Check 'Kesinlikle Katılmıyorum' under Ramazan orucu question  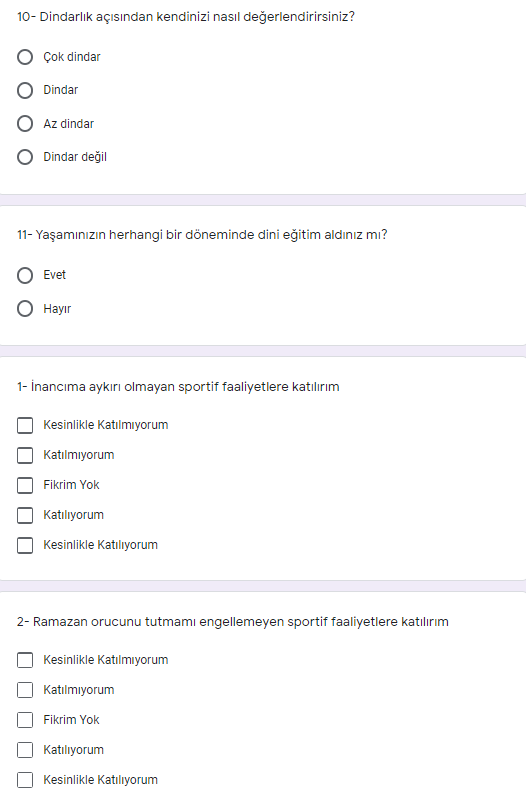(25, 660)
